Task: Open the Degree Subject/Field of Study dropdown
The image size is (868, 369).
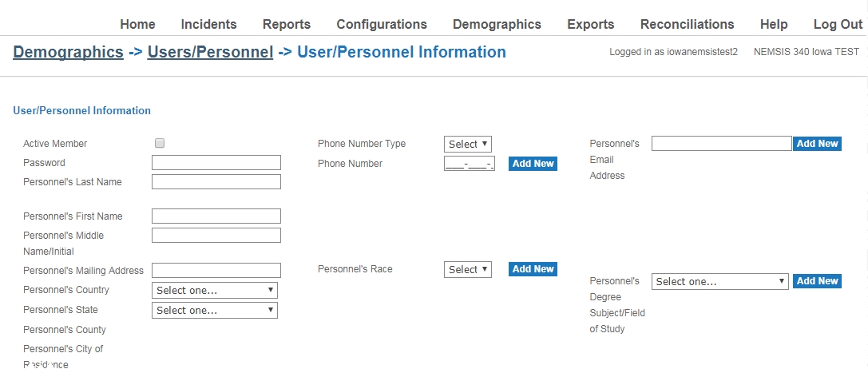Action: point(720,281)
